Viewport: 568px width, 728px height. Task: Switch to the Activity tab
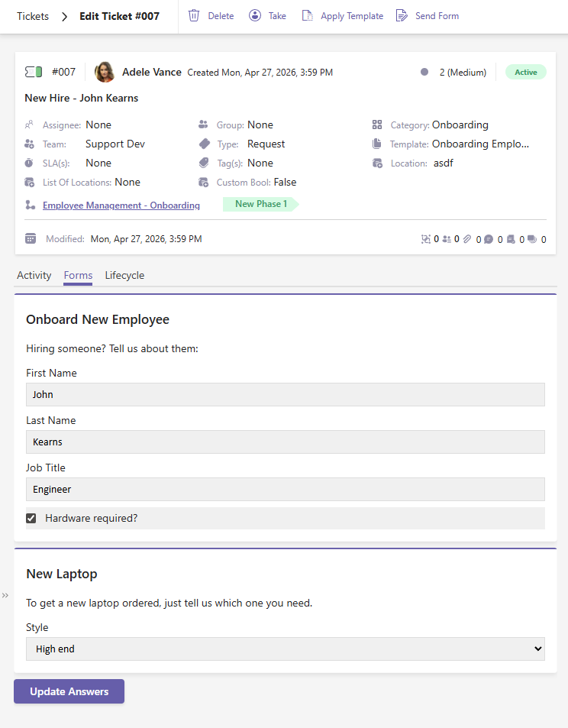[34, 275]
